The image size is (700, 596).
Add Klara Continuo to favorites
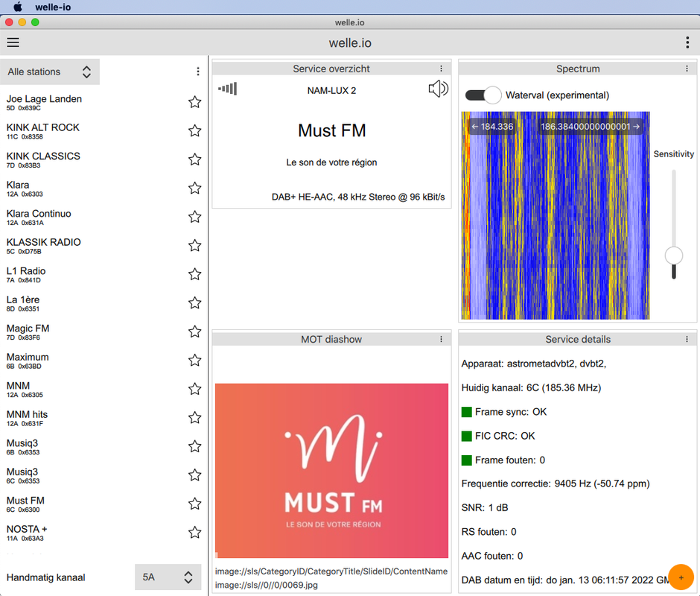194,217
